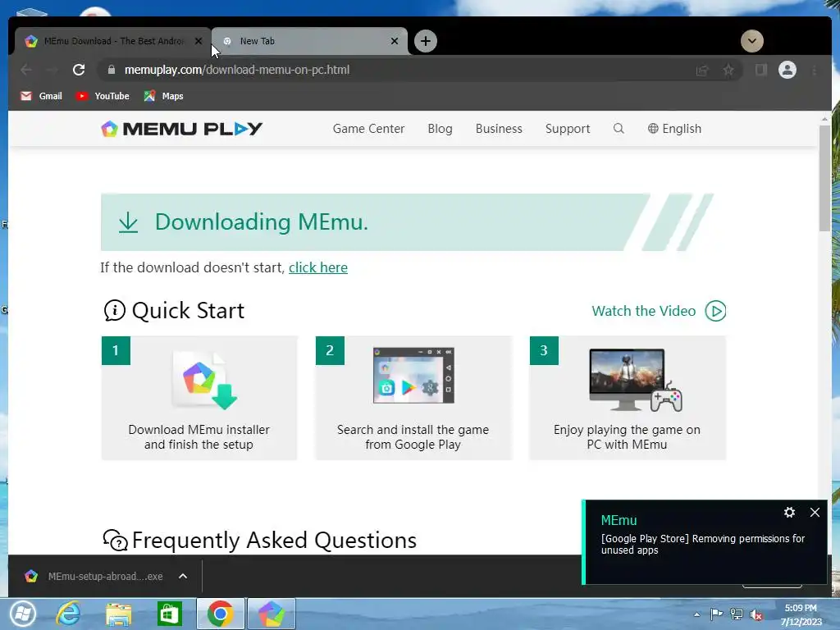Click the Action Center flag tray icon
This screenshot has width=840, height=630.
click(x=716, y=614)
